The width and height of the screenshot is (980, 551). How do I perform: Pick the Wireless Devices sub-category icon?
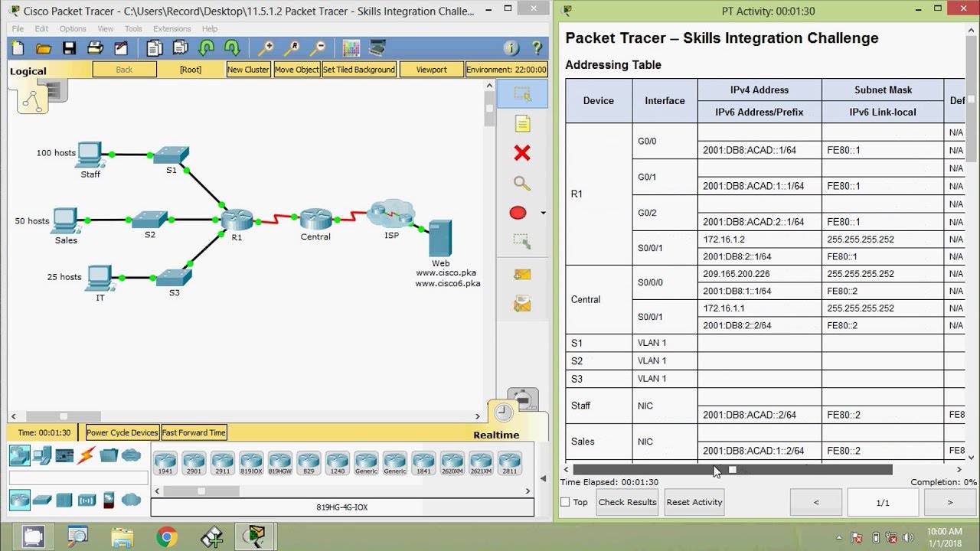[x=86, y=500]
